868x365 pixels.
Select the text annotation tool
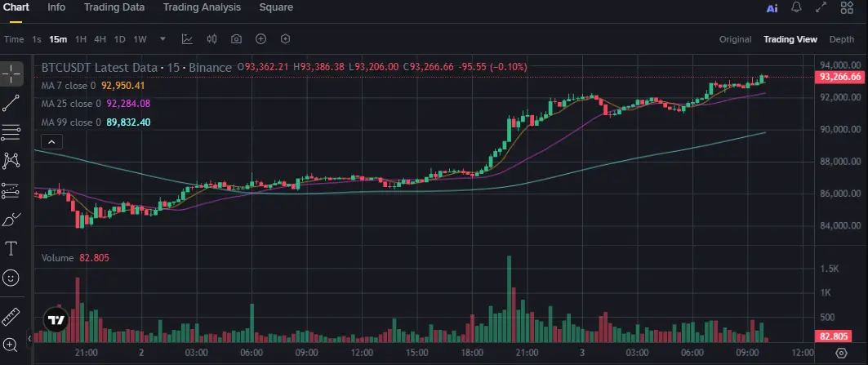click(x=11, y=249)
